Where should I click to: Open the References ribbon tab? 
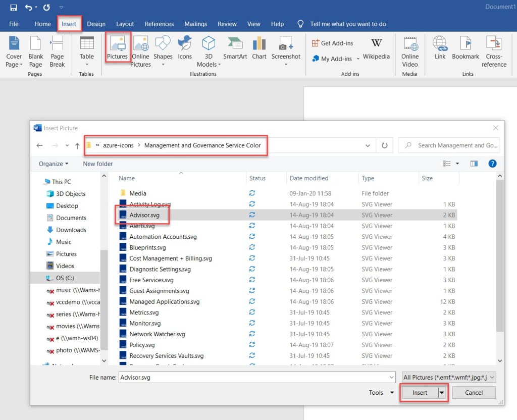(x=159, y=24)
